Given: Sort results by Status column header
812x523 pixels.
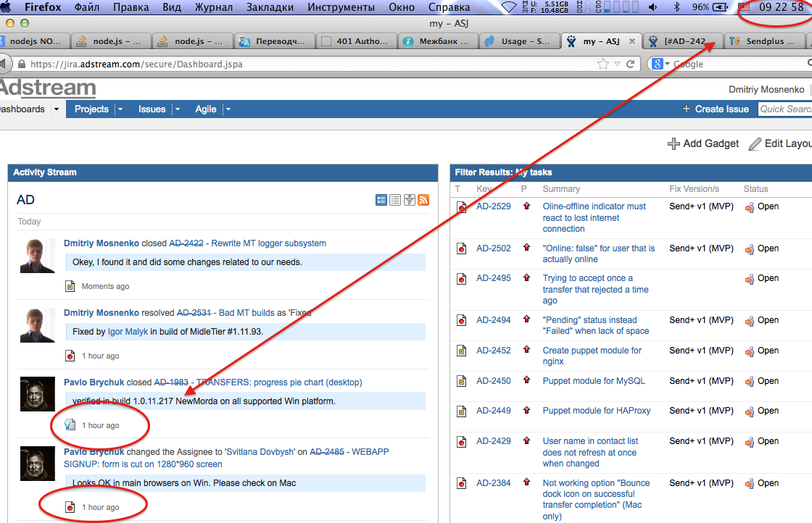Looking at the screenshot, I should (755, 189).
